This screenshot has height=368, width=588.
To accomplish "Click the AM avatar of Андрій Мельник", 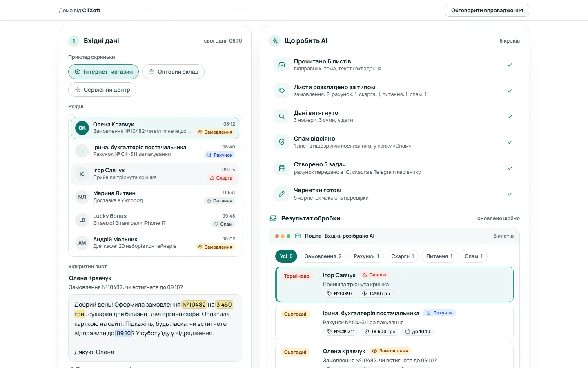I will click(82, 242).
